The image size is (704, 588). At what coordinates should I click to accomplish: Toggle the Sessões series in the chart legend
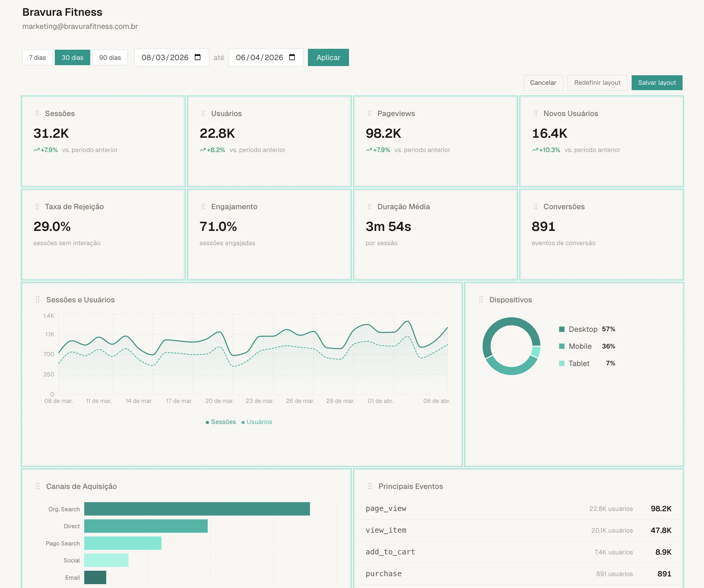[220, 421]
